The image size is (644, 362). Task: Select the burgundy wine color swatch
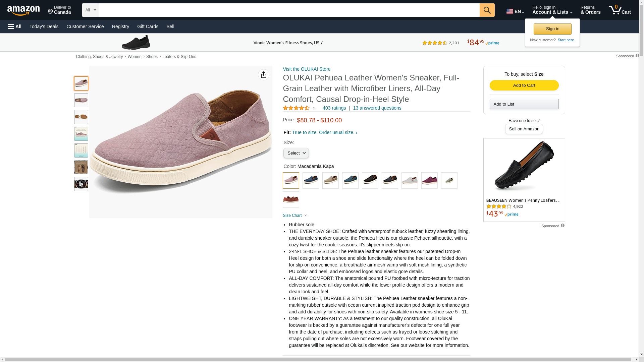pyautogui.click(x=429, y=181)
